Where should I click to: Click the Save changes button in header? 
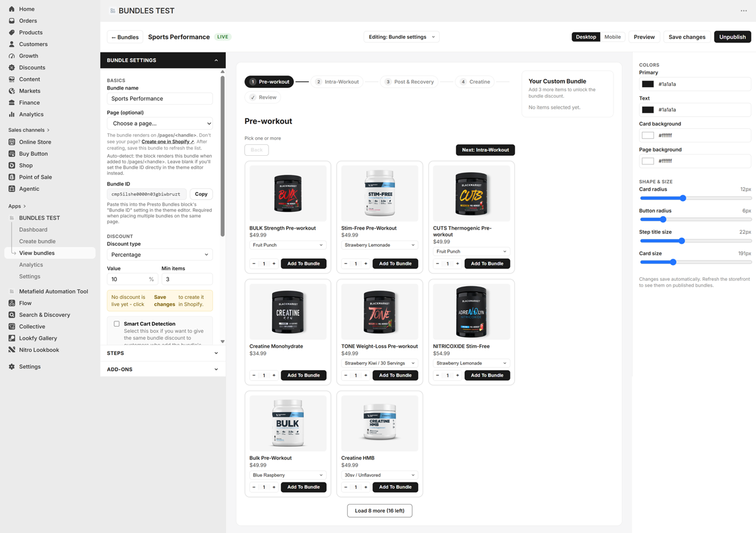pyautogui.click(x=687, y=37)
